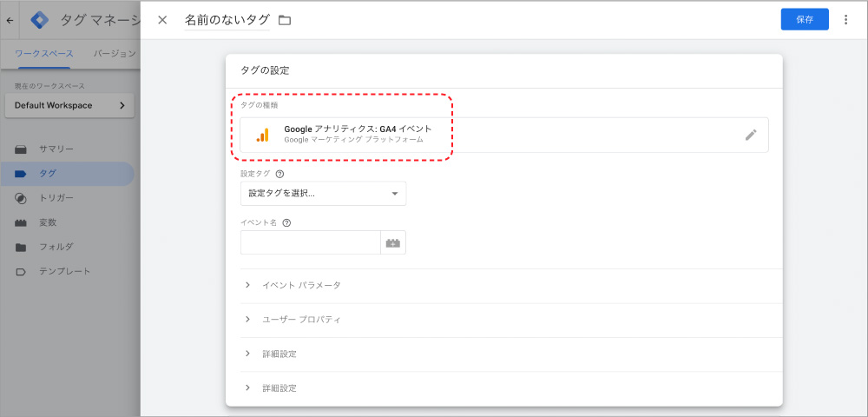The image size is (868, 417).
Task: Click the 保存 button
Action: pos(805,19)
